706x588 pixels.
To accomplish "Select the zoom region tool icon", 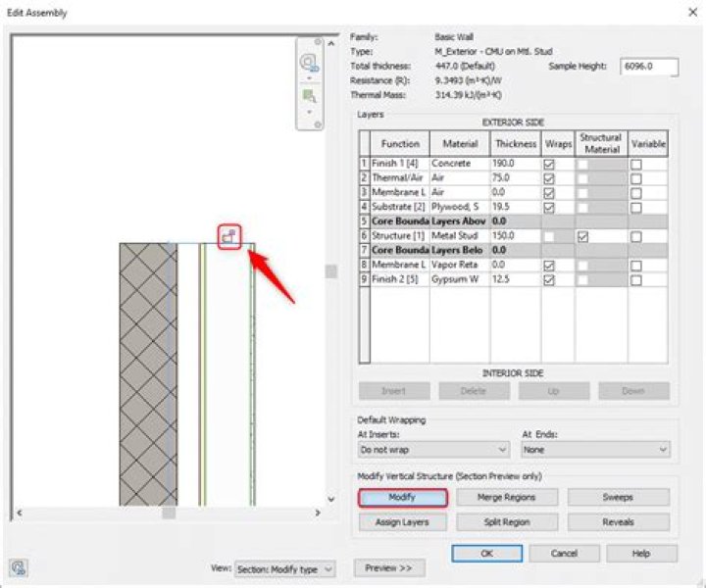I will click(309, 96).
